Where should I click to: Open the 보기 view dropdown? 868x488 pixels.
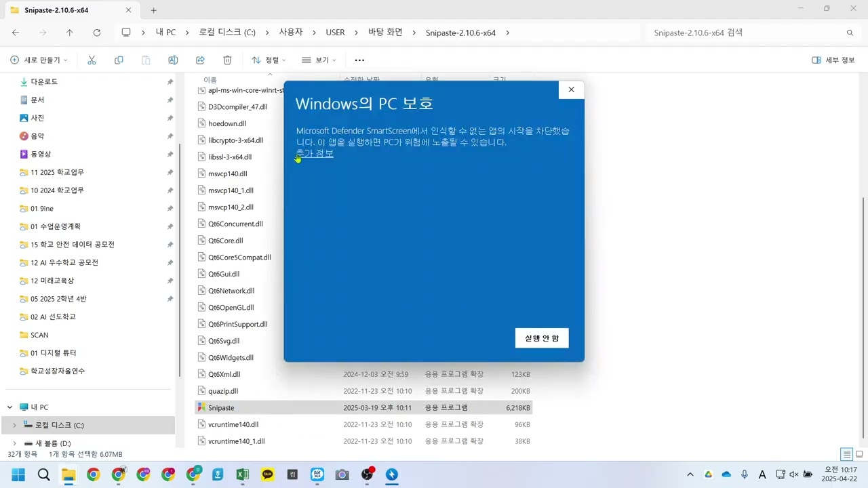tap(319, 60)
